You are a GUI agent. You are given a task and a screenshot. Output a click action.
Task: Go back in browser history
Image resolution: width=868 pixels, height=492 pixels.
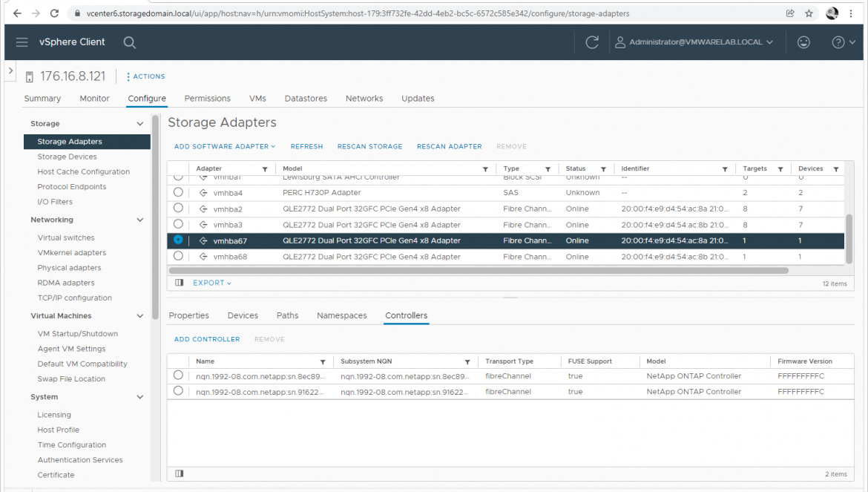coord(17,13)
